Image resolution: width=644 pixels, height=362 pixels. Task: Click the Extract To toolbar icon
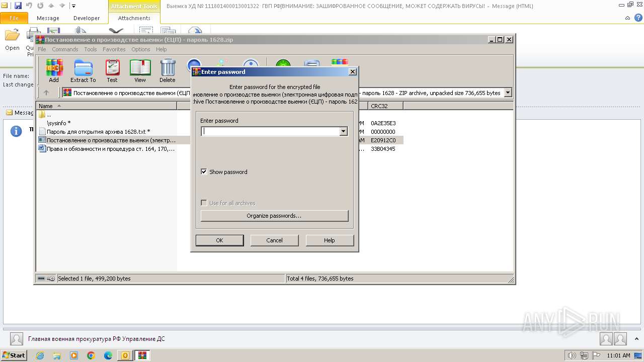tap(83, 70)
